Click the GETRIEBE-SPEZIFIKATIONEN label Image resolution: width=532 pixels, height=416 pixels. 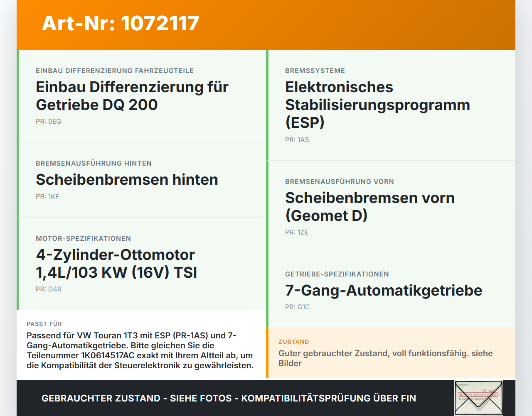click(337, 274)
